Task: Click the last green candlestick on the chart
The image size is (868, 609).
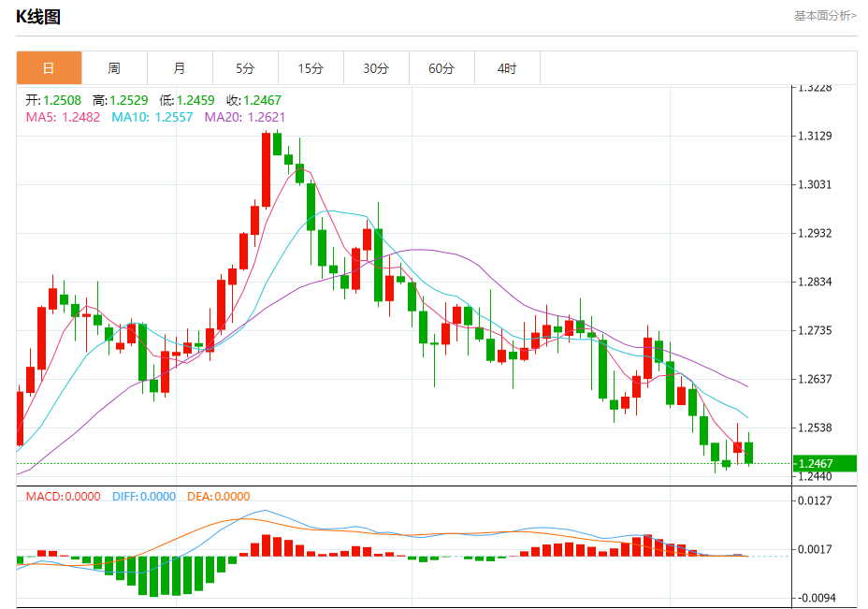Action: (749, 453)
